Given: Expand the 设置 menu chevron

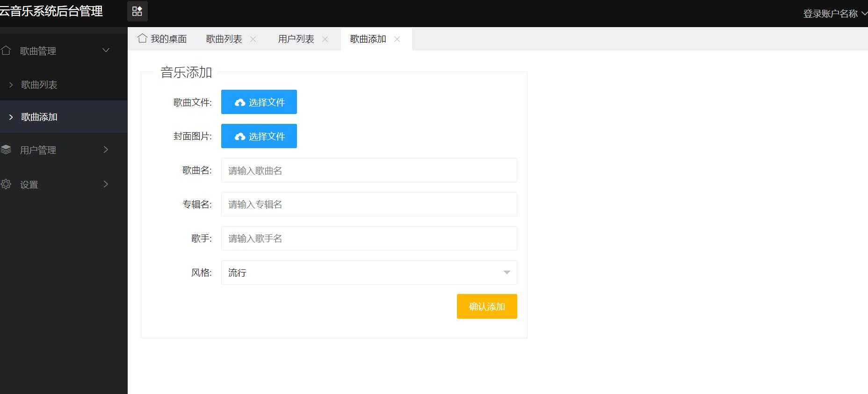Looking at the screenshot, I should [106, 184].
